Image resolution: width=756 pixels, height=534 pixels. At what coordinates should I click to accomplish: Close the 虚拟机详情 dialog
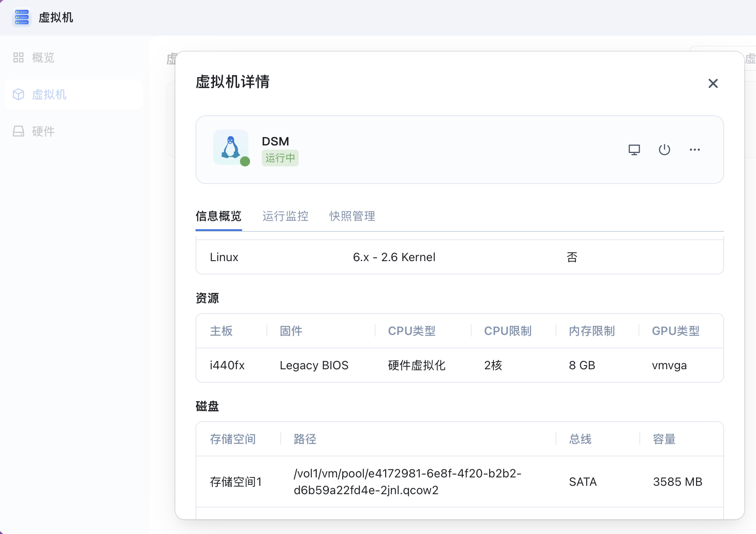click(x=713, y=83)
